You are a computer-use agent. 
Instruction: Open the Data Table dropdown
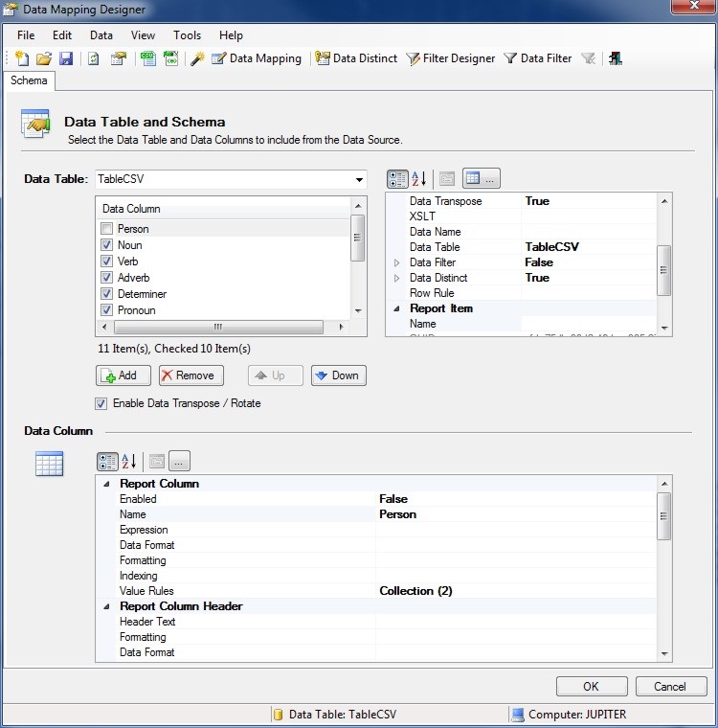(x=360, y=179)
